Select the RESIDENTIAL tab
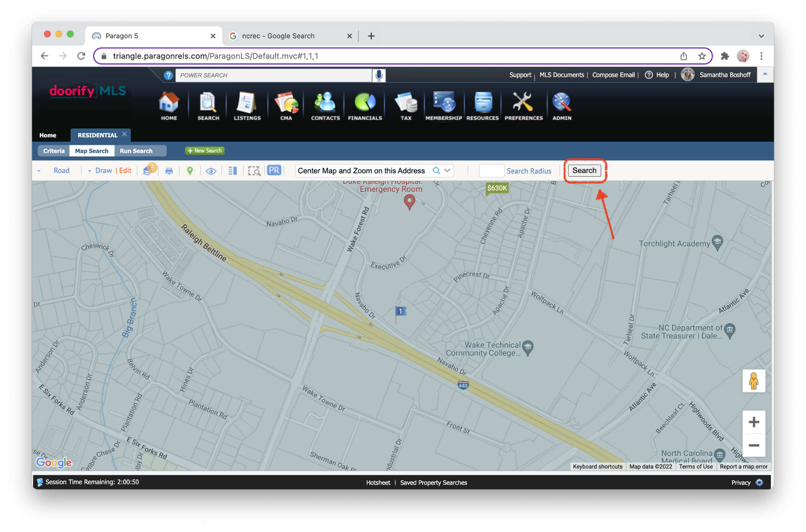 (97, 135)
